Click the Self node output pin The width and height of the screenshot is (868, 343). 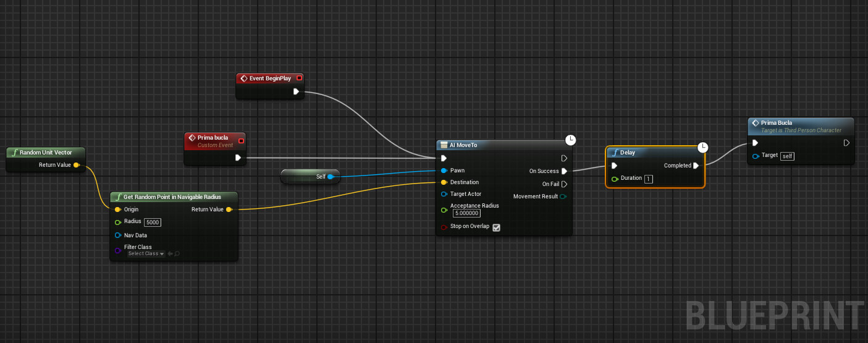click(x=331, y=177)
